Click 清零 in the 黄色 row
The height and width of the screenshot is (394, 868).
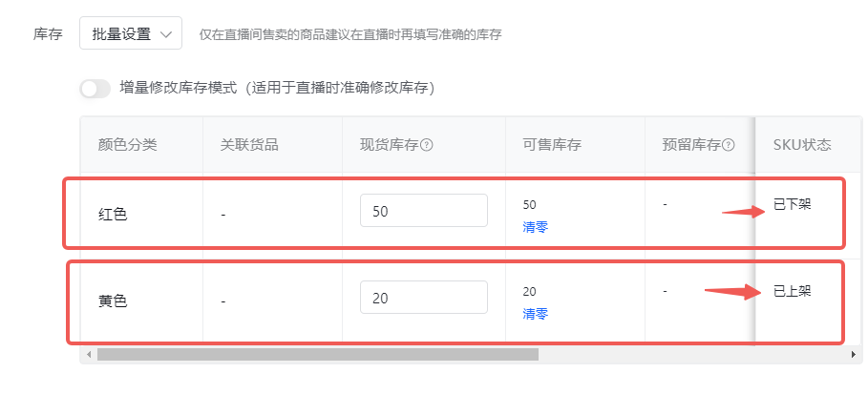(536, 314)
